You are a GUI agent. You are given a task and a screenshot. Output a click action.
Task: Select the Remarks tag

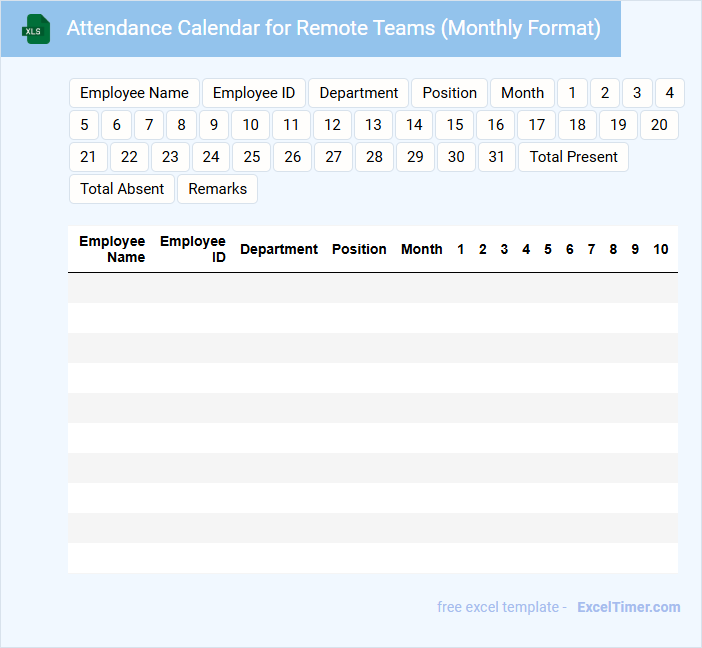[218, 189]
